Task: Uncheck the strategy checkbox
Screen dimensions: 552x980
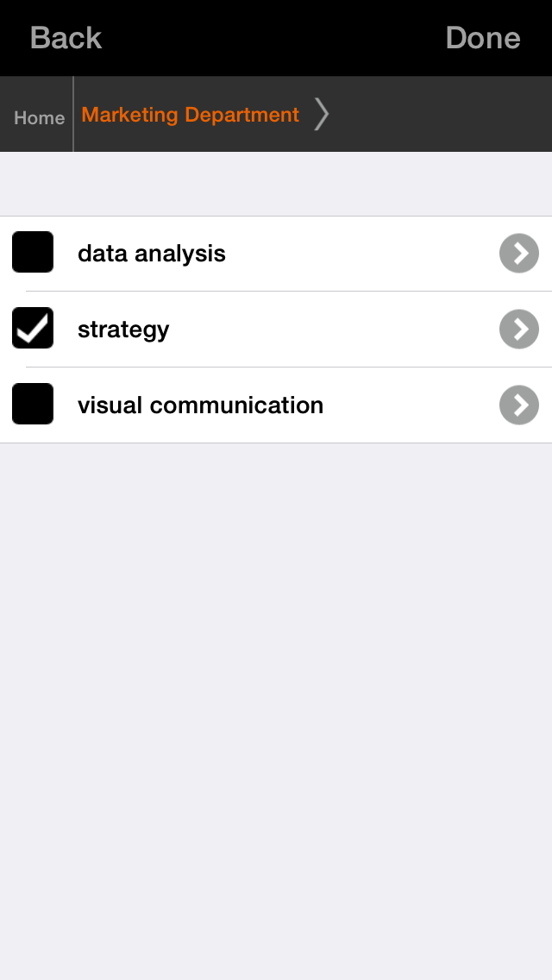Action: (33, 329)
